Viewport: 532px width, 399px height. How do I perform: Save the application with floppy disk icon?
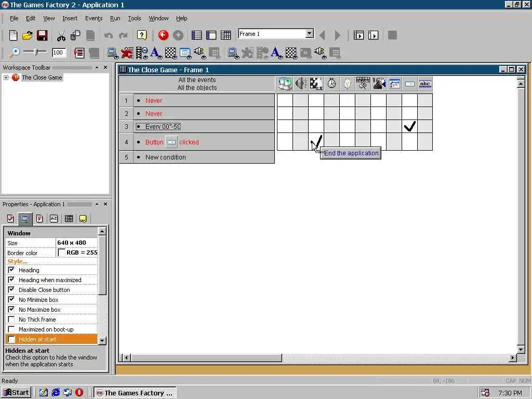pyautogui.click(x=42, y=35)
